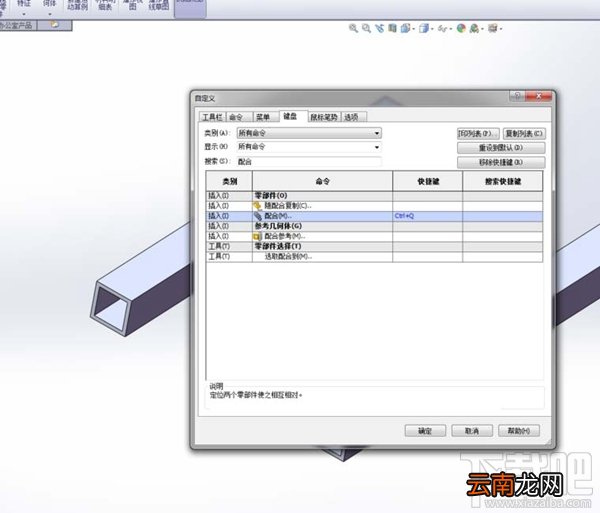This screenshot has height=513, width=600.
Task: Select the 配合(M) command row
Action: click(x=374, y=216)
